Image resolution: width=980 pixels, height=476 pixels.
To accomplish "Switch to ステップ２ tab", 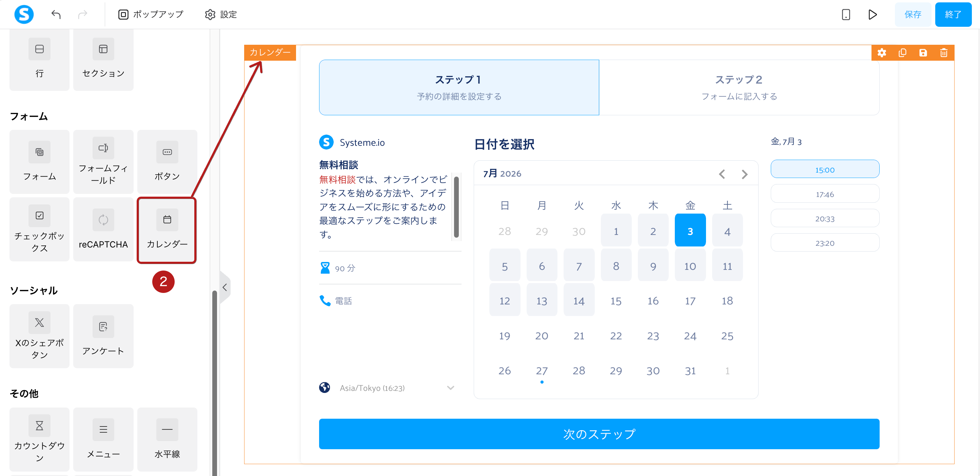I will pos(739,87).
